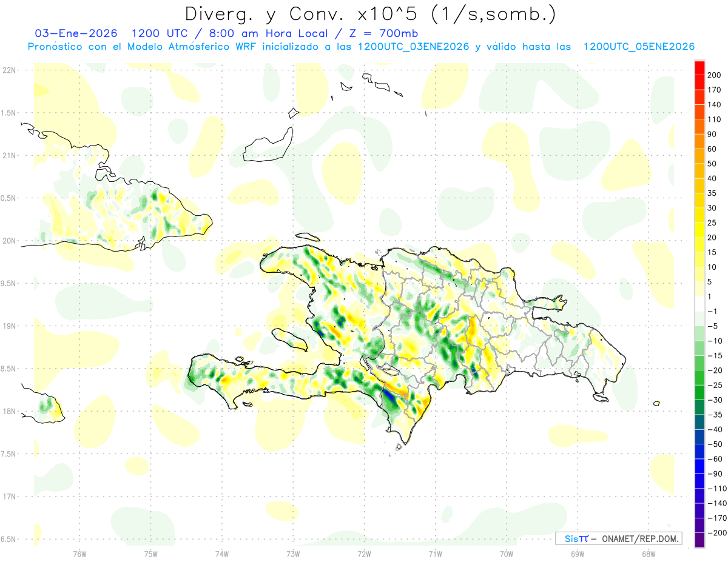Click the '21N' latitude label

pos(9,155)
